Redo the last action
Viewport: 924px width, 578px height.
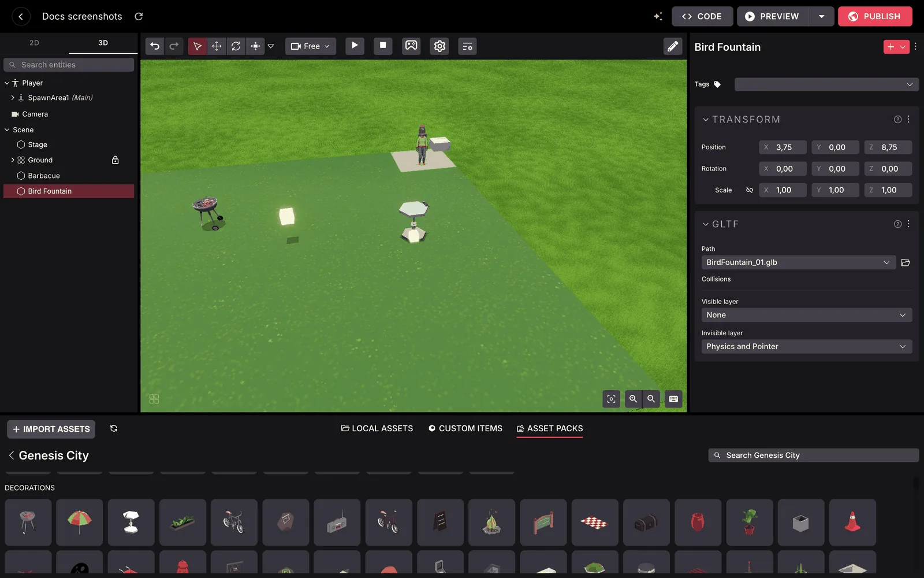(174, 46)
